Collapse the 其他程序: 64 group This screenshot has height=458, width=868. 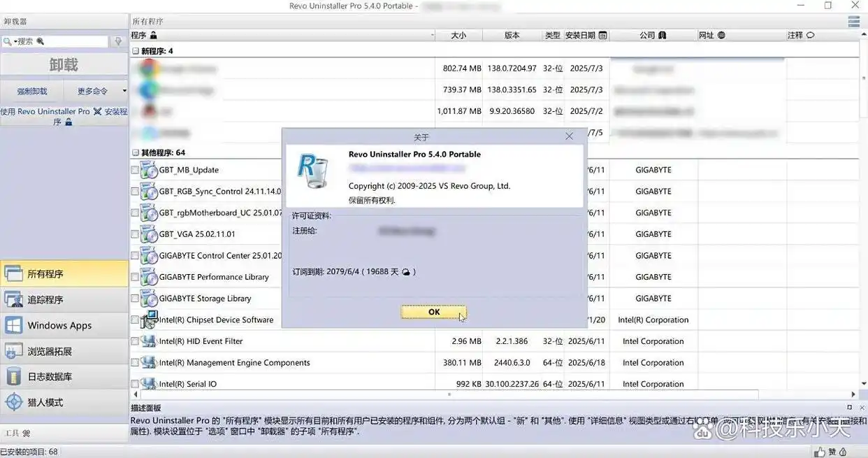tap(136, 152)
